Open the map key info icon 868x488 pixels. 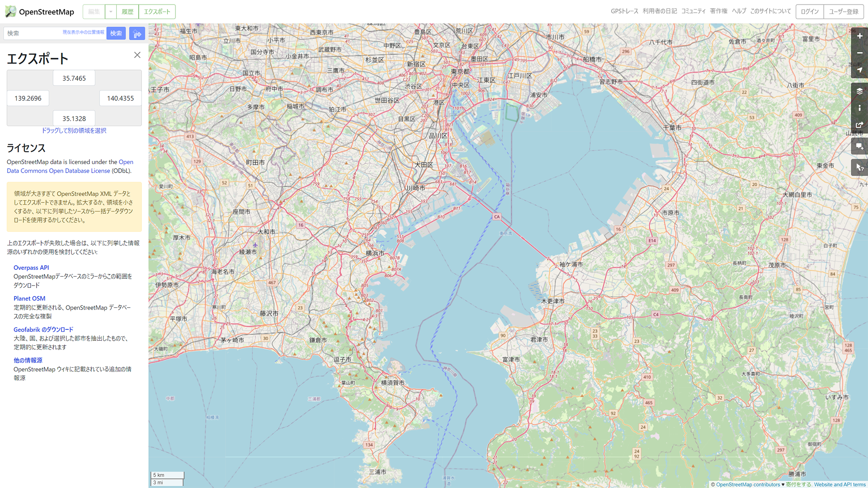point(859,108)
